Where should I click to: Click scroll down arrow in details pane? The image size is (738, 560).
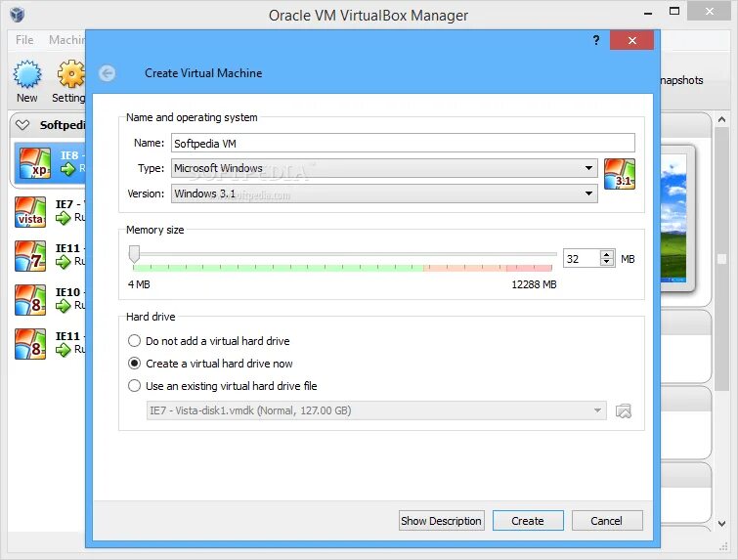pos(721,523)
